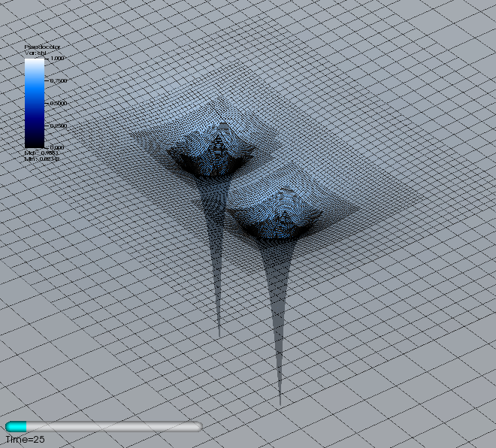This screenshot has height=448, width=496.
Task: Click the 0.000 legend tick label
Action: (x=56, y=147)
